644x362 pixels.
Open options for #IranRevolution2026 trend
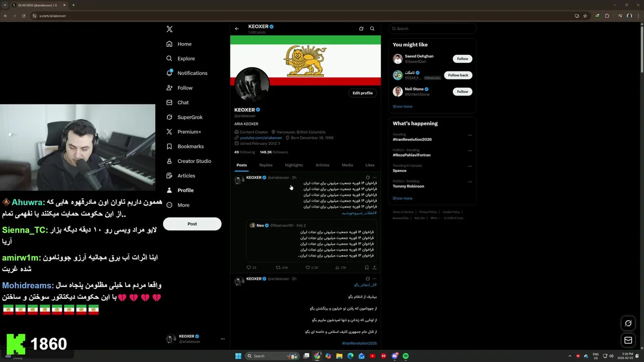point(470,135)
